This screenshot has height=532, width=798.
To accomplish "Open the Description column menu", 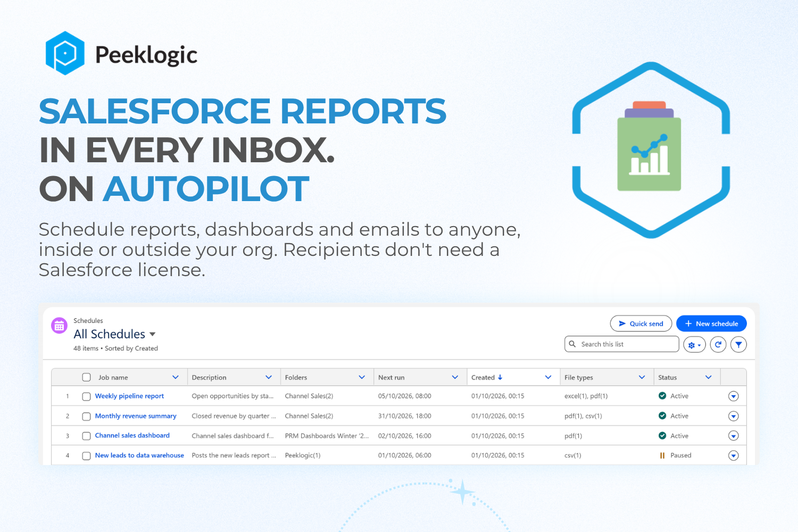I will [269, 377].
